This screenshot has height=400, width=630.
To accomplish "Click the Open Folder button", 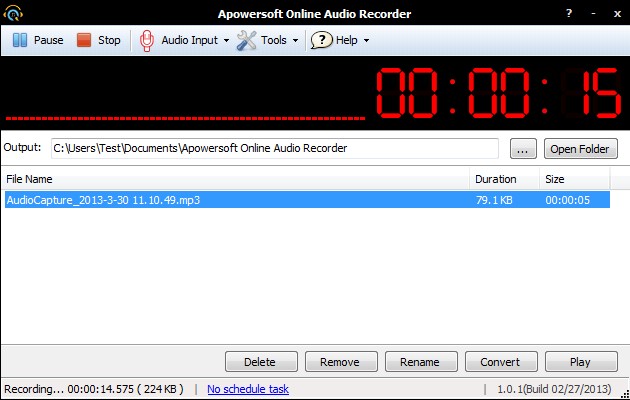I will (581, 149).
